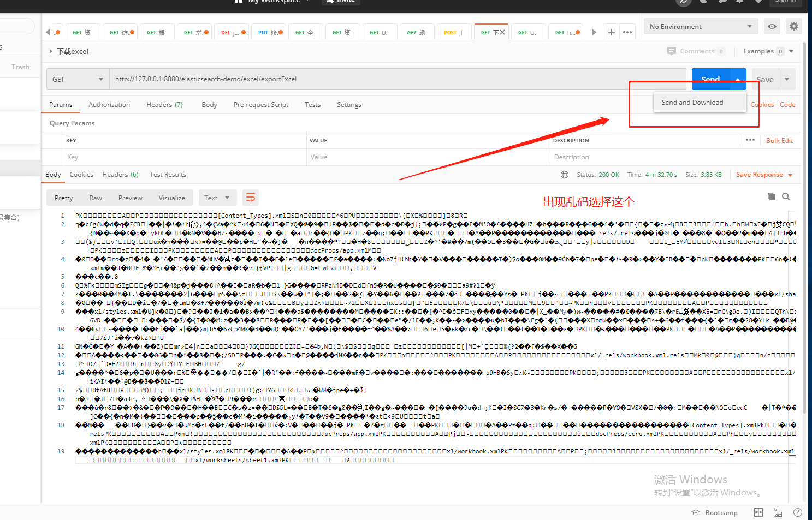The image size is (812, 520).
Task: Open environment quick look eye icon
Action: (772, 26)
